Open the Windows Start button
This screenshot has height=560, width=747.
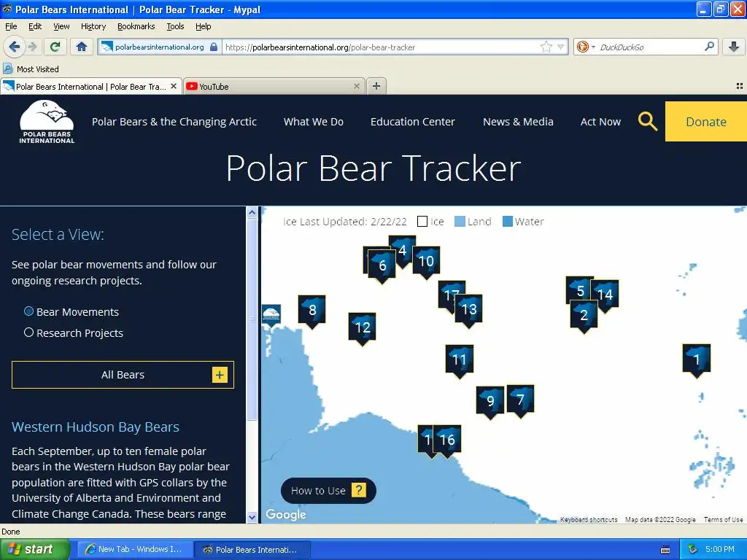[x=34, y=550]
